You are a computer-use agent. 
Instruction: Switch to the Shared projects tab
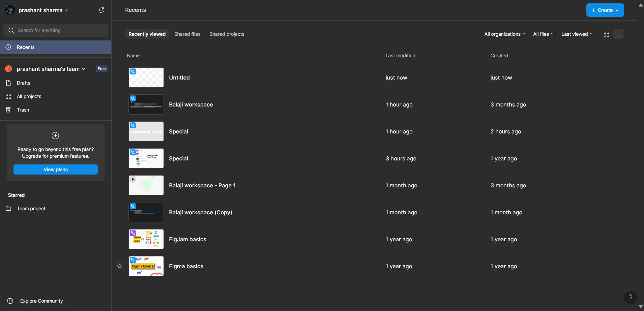pyautogui.click(x=227, y=34)
